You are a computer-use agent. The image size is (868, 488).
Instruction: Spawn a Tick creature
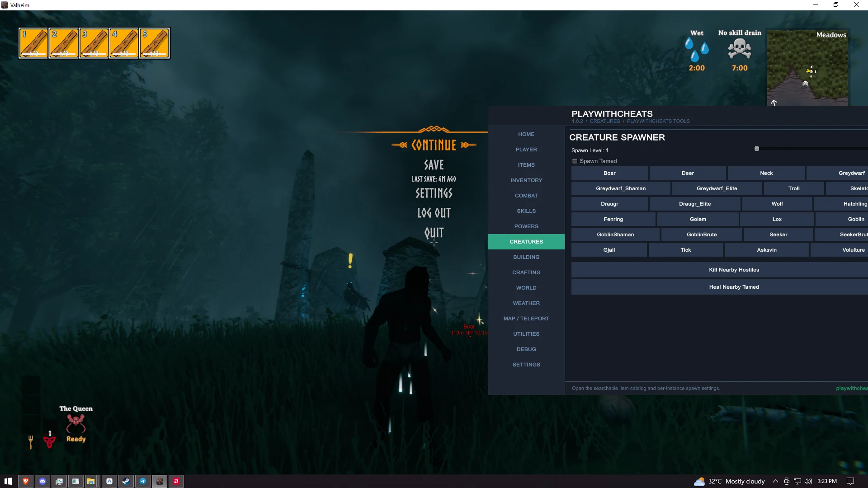click(x=686, y=250)
